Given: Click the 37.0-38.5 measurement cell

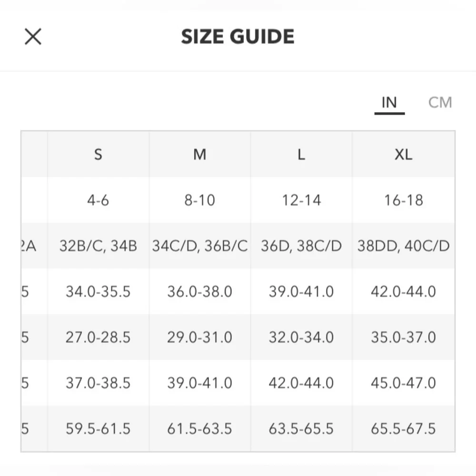Looking at the screenshot, I should 98,383.
